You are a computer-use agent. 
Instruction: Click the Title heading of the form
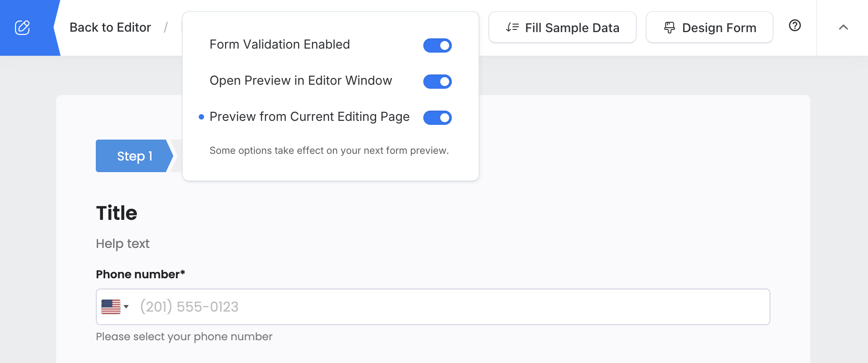coord(117,213)
